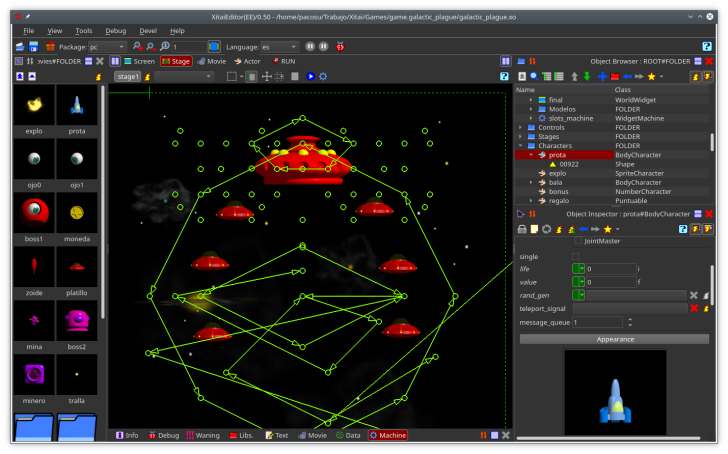Click the blue play icon in stage toolbar

click(x=311, y=76)
